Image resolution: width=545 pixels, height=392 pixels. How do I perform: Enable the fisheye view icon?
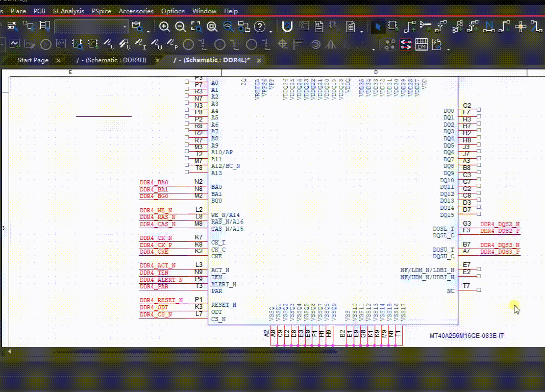point(228,27)
